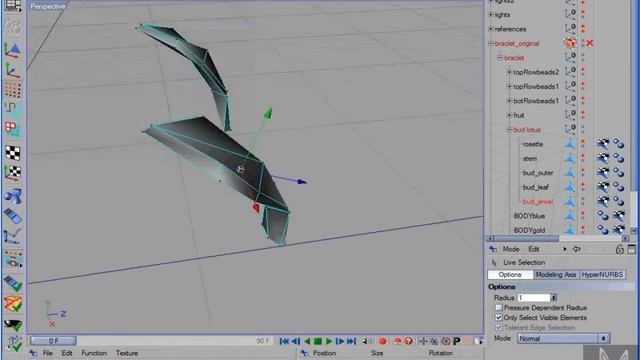The image size is (640, 360).
Task: Expand the references tree node
Action: (x=491, y=29)
